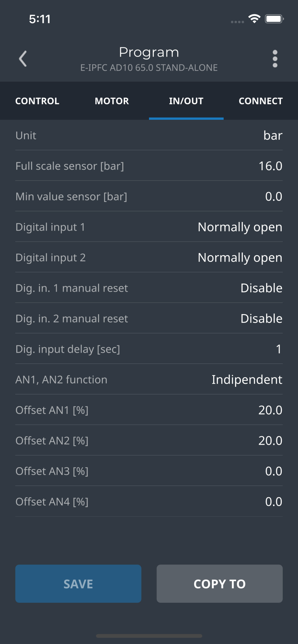Switch to the MOTOR tab
This screenshot has height=644, width=298.
point(112,101)
